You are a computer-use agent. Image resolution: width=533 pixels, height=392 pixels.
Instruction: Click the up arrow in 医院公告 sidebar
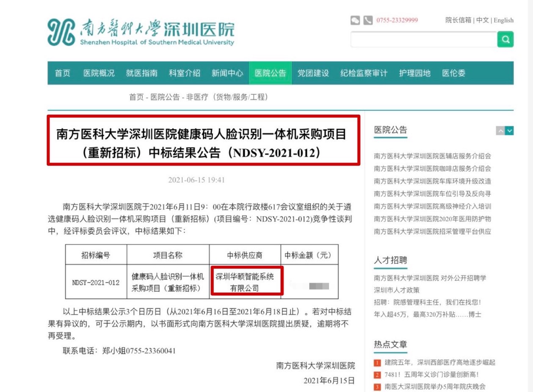[x=500, y=131]
